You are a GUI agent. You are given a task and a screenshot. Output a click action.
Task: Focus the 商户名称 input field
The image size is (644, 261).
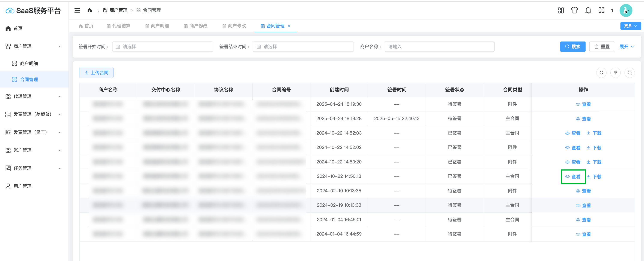click(439, 47)
